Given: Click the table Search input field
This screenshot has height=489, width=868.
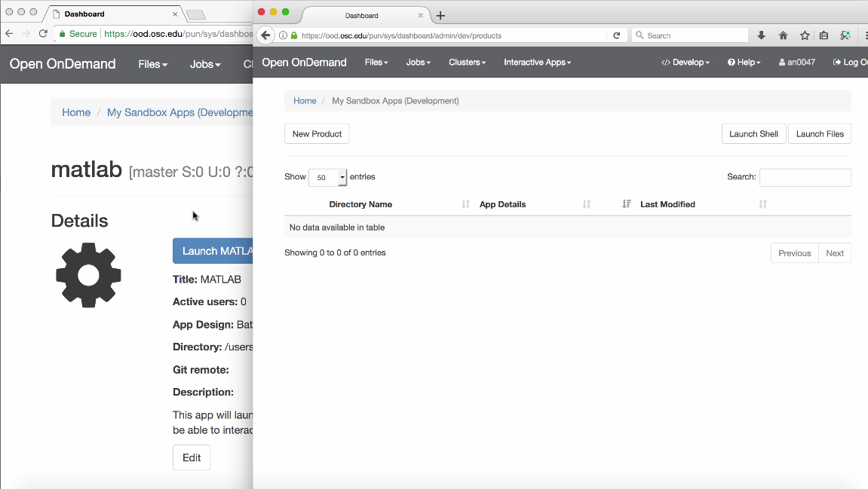Looking at the screenshot, I should coord(805,177).
